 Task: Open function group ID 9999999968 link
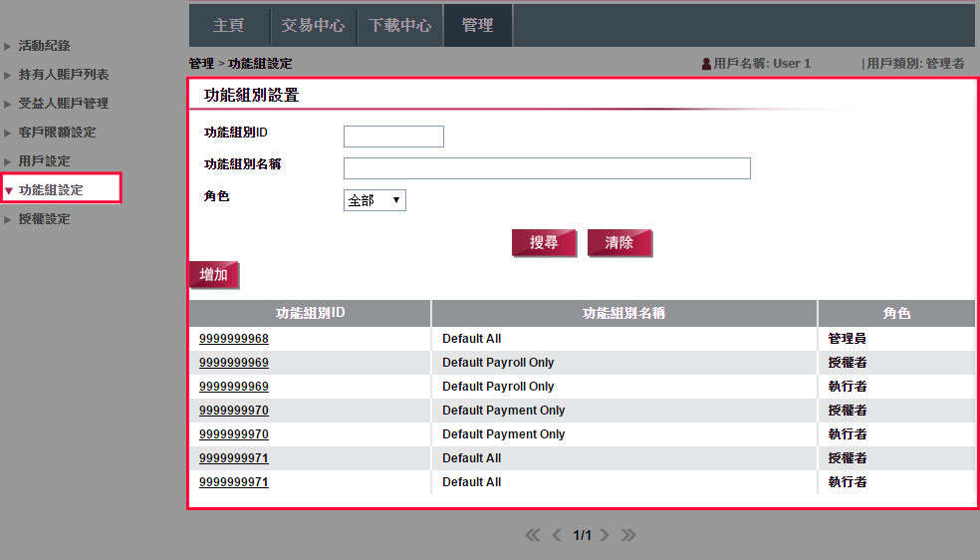tap(234, 339)
